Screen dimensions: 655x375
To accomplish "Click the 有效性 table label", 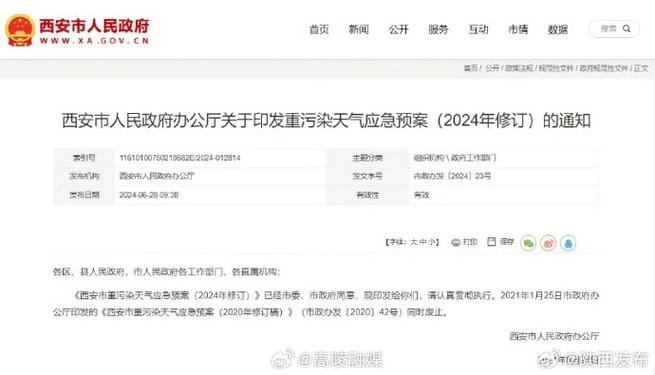I will pyautogui.click(x=368, y=195).
